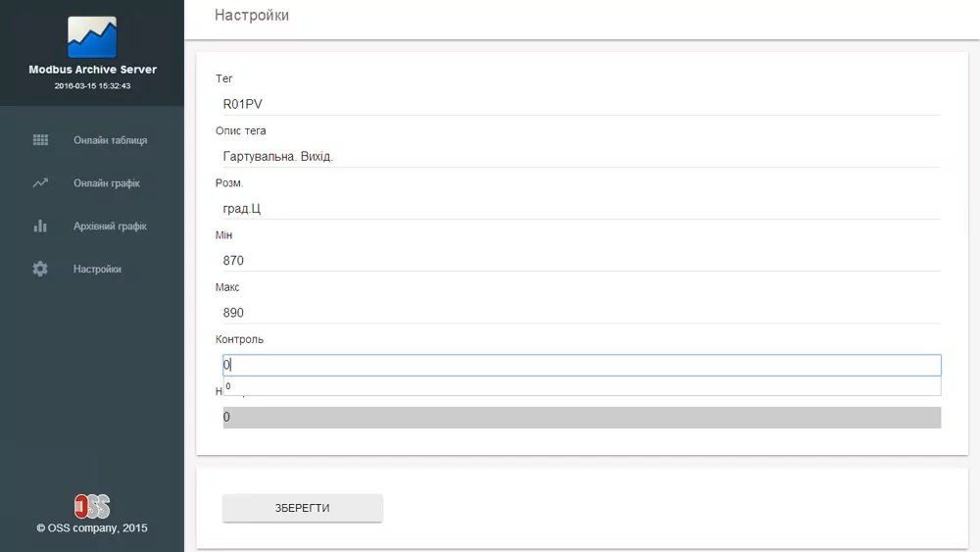Click the Мін field showing 870
The image size is (980, 552).
[x=581, y=261]
